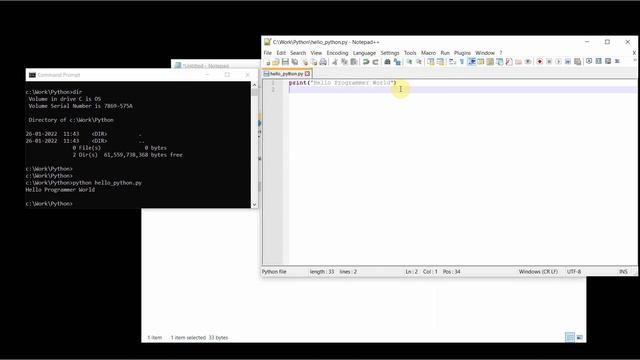The image size is (640, 360).
Task: Click the Command Prompt title bar icon
Action: pyautogui.click(x=32, y=75)
